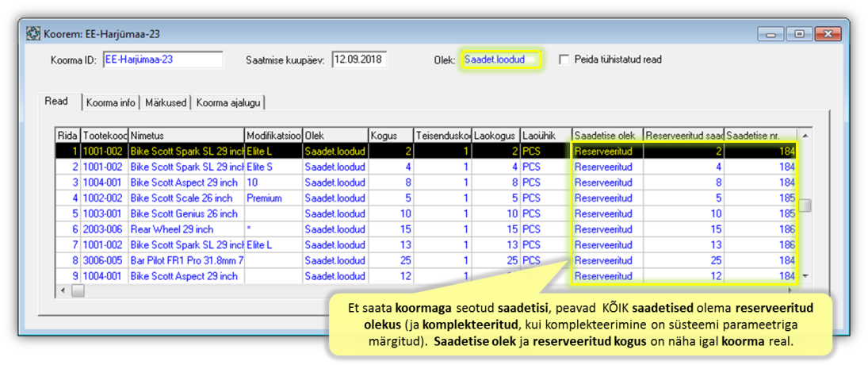
Task: Select the Elite S modification cell
Action: tap(273, 166)
